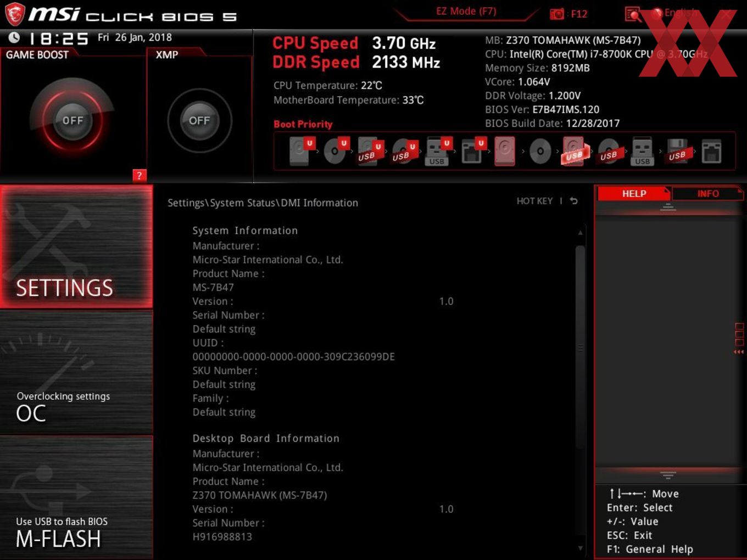Click the BIOS Ver E7B47IMS.120 entry
Image resolution: width=747 pixels, height=560 pixels.
tap(542, 109)
